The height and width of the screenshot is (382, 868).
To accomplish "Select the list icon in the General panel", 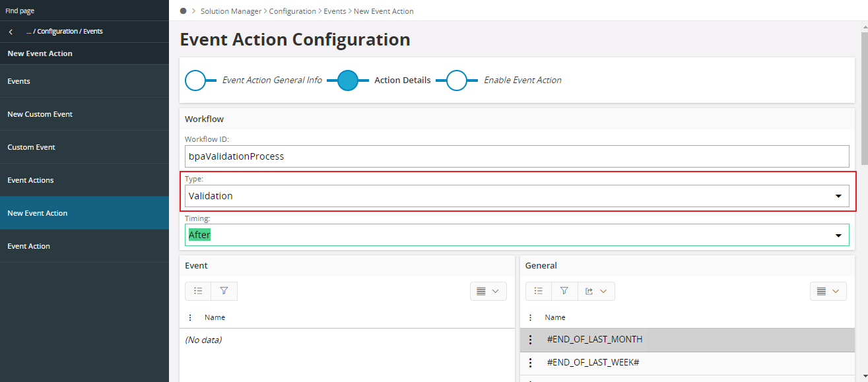I will click(x=537, y=291).
